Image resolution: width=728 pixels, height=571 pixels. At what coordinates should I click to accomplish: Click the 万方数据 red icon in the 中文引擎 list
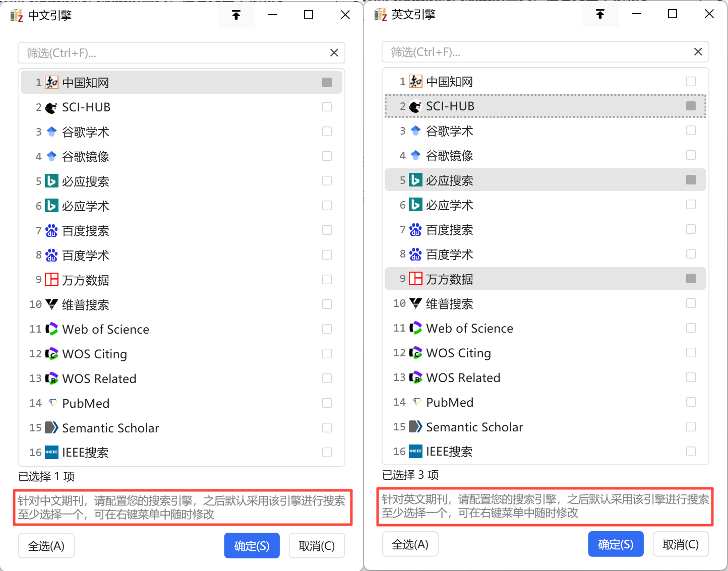pyautogui.click(x=51, y=280)
